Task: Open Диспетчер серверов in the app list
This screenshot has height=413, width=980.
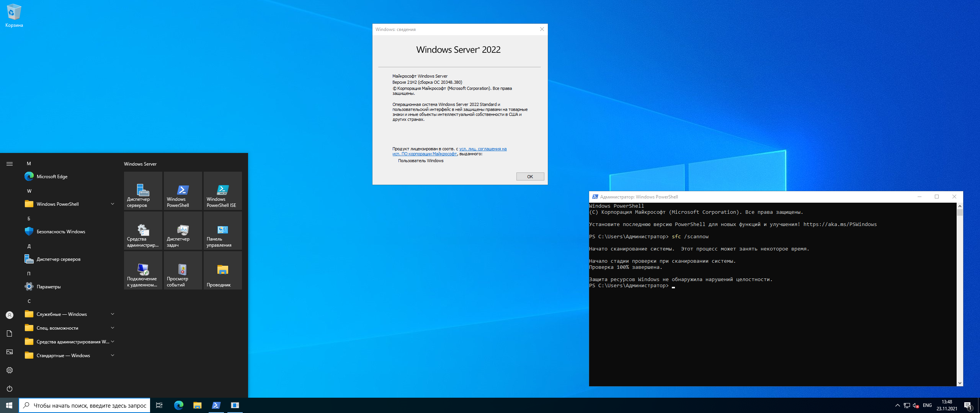Action: pyautogui.click(x=70, y=259)
